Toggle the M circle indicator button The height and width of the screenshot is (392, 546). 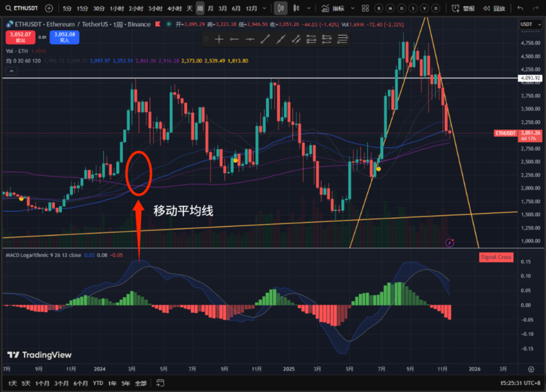(x=390, y=9)
